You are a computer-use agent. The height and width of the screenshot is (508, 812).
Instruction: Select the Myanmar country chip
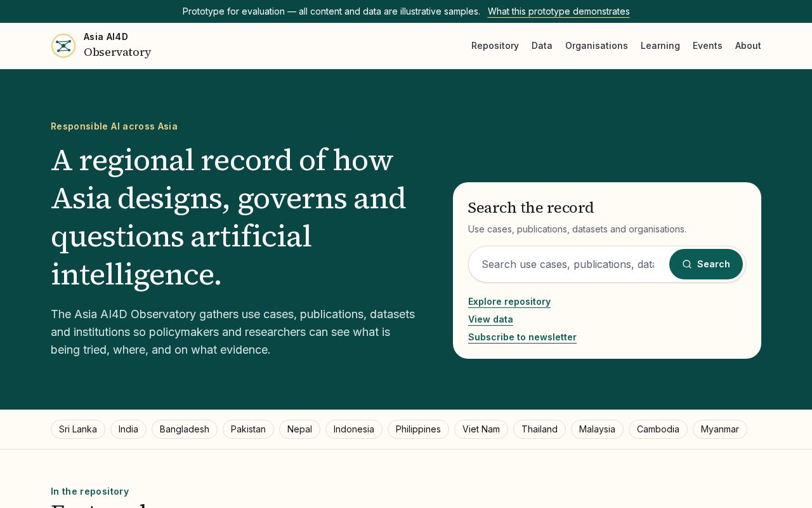coord(720,429)
